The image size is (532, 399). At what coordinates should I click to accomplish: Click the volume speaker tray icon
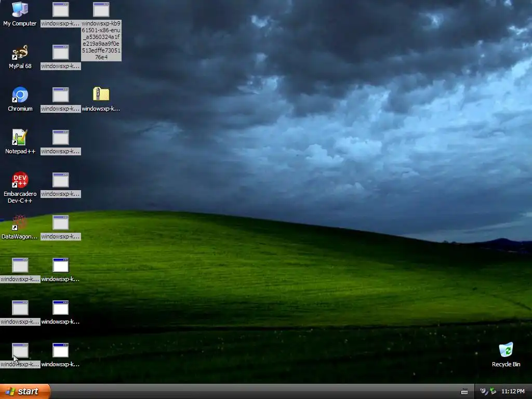(484, 391)
